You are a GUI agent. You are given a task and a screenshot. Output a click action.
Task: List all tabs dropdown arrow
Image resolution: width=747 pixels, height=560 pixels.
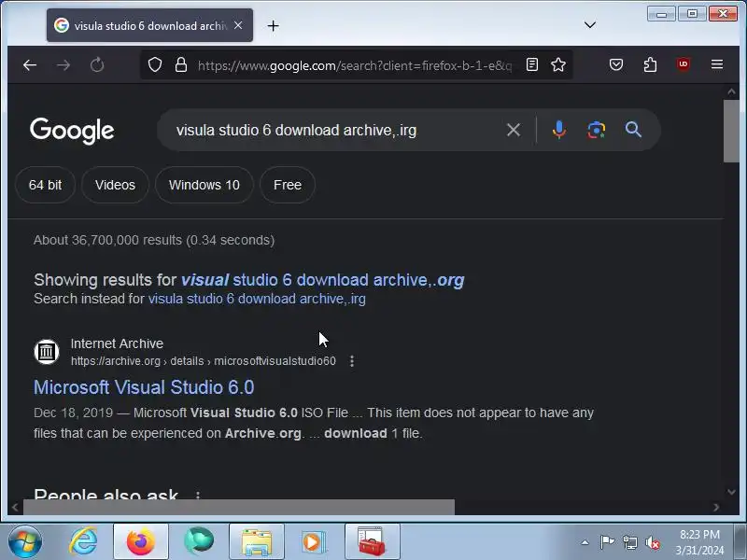click(590, 25)
